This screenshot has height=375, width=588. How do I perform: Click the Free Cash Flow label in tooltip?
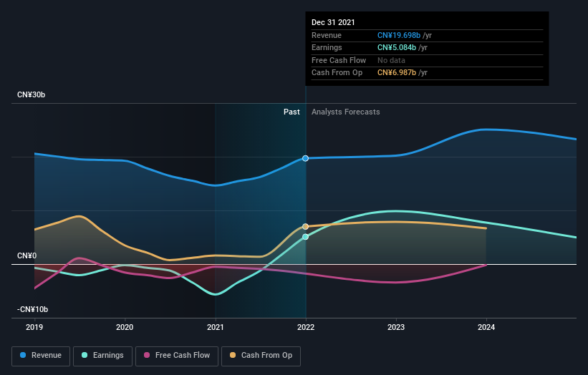(x=339, y=60)
